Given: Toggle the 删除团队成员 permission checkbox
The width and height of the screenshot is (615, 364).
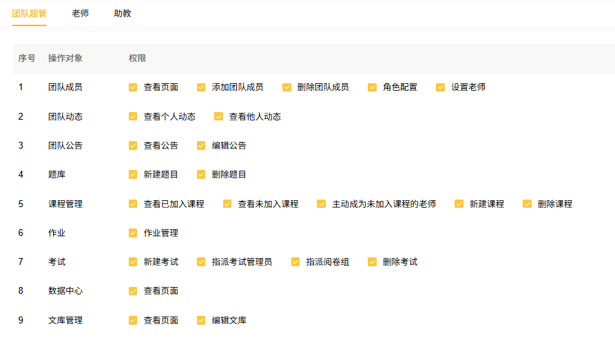Looking at the screenshot, I should click(286, 87).
